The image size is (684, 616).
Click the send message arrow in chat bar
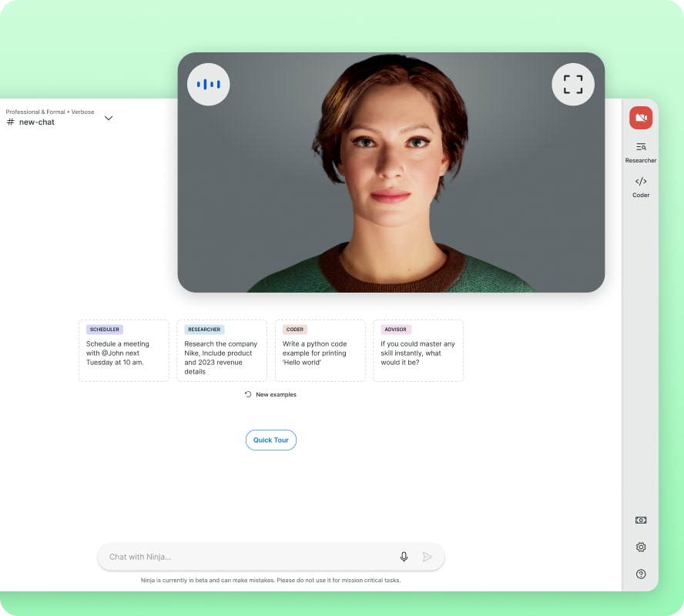[x=428, y=556]
